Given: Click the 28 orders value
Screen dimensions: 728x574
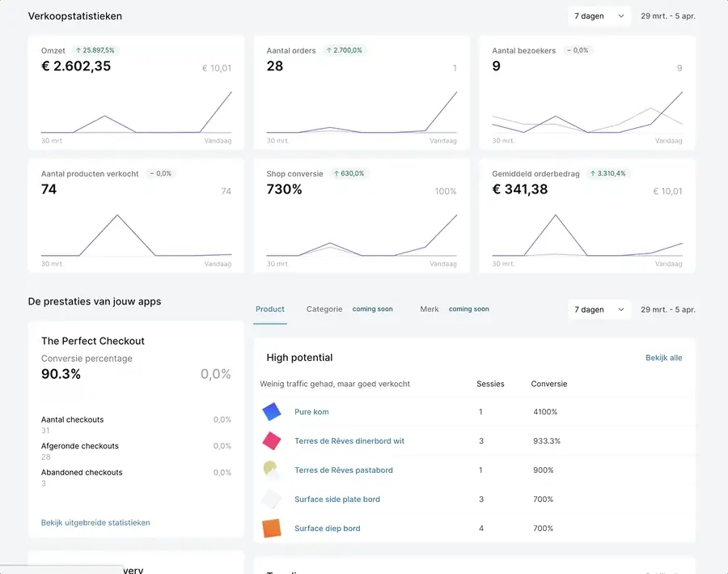Looking at the screenshot, I should 275,66.
